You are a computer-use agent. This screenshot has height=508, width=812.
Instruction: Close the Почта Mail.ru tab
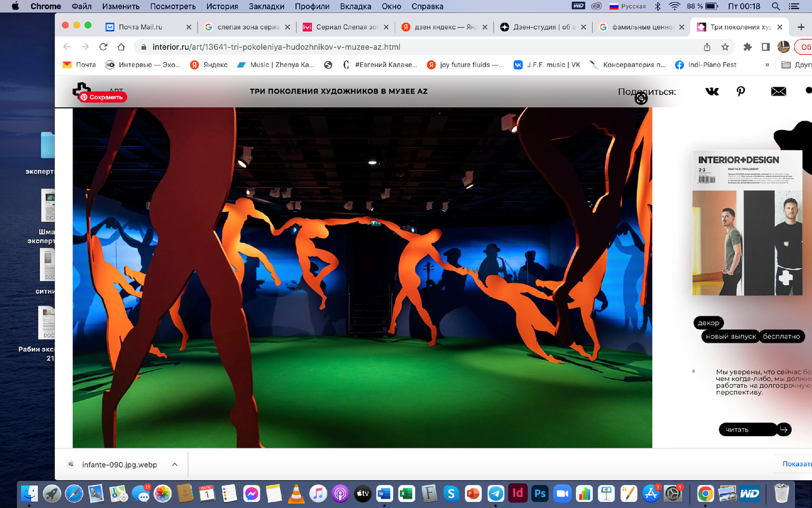point(188,27)
